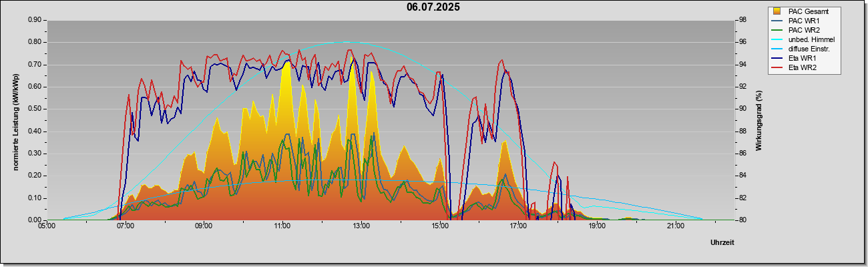
Task: Click the Uhrzeit axis caption
Action: click(722, 242)
